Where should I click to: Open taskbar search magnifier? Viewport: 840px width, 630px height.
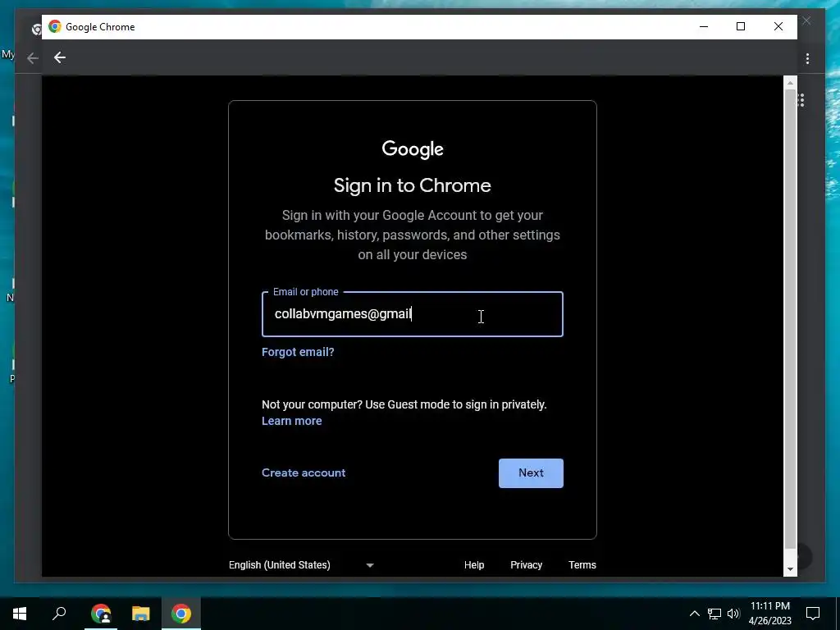(x=59, y=614)
